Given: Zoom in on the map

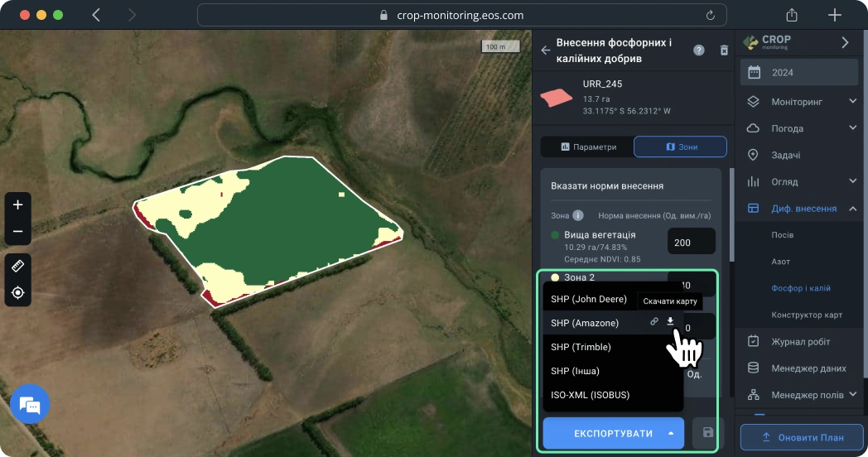Looking at the screenshot, I should pyautogui.click(x=17, y=204).
